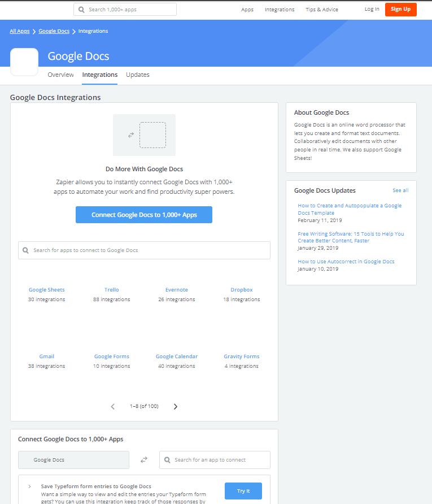Open Tips & Advice in header
Viewport: 432px width, 504px height.
pyautogui.click(x=322, y=10)
